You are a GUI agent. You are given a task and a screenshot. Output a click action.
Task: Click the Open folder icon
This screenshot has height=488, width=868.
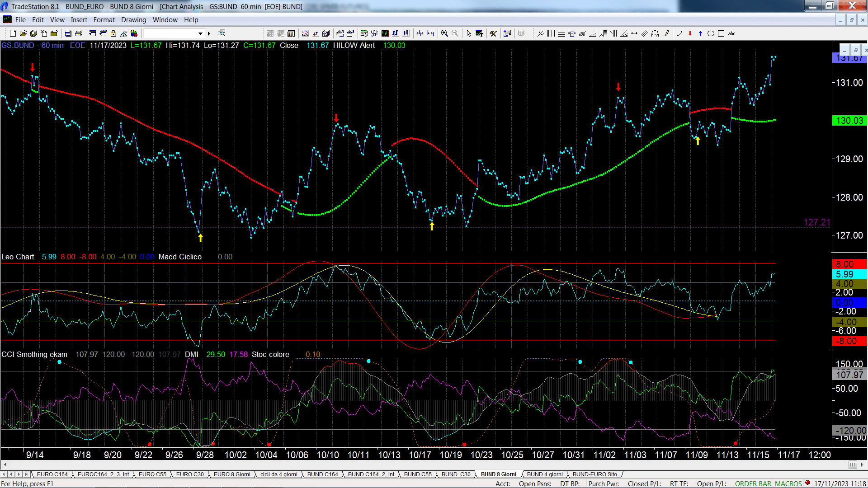(23, 33)
